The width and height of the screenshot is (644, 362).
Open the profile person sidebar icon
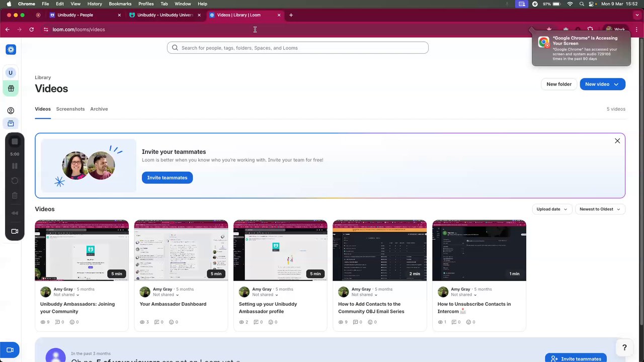[x=11, y=111]
